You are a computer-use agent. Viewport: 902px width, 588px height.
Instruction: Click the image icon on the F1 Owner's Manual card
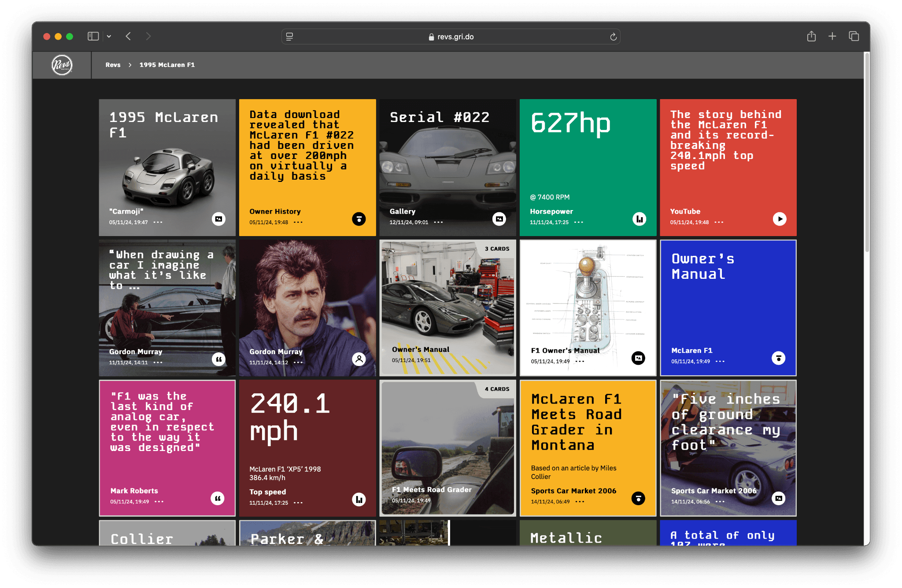pyautogui.click(x=638, y=358)
